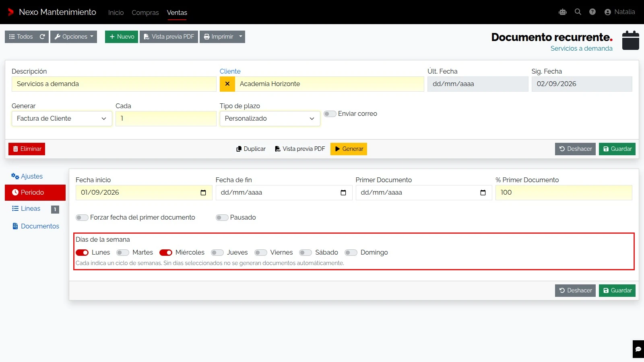
Task: Click the refresh icon next to Todos
Action: coord(42,37)
